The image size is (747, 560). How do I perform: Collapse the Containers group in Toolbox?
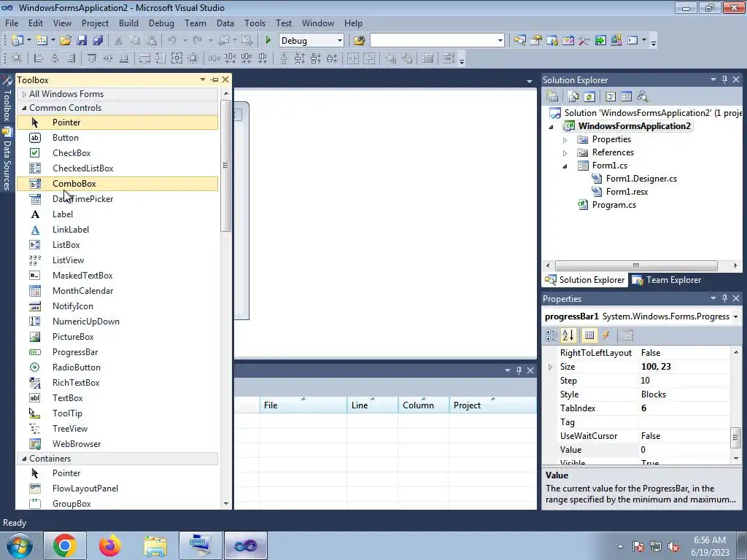click(x=24, y=459)
